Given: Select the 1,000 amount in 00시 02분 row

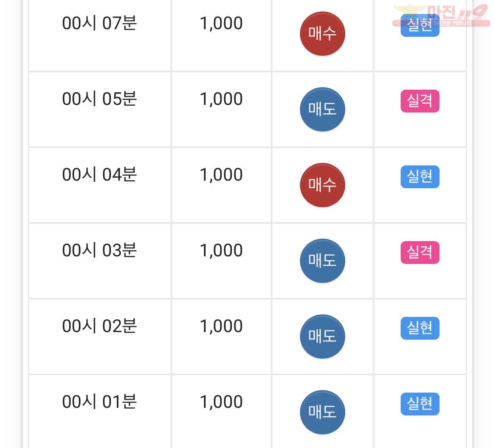Looking at the screenshot, I should 221,327.
